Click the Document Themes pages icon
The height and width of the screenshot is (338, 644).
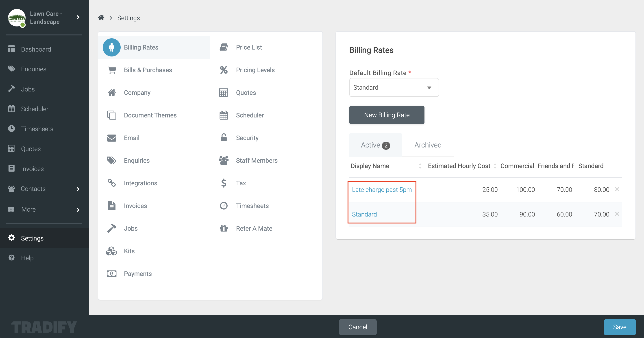[x=111, y=115]
